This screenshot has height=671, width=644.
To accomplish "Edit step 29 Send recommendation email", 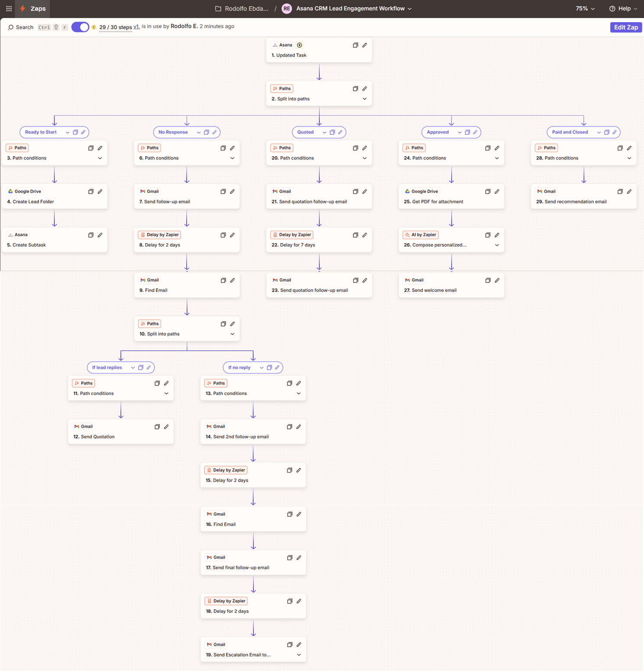I will (x=629, y=191).
